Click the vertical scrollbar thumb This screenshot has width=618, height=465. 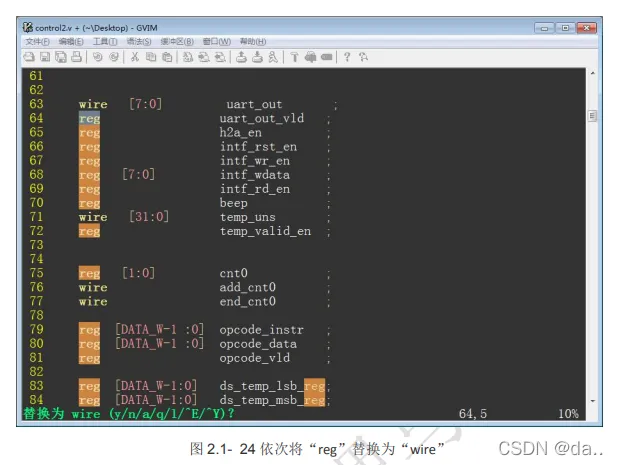coord(592,116)
